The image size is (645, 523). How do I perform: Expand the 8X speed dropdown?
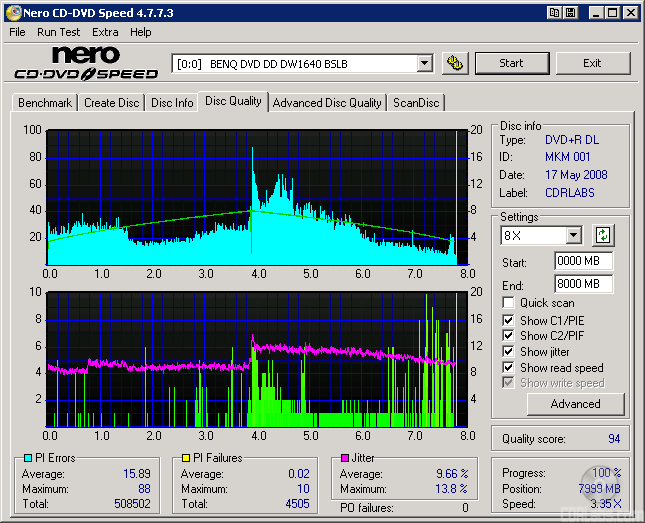coord(573,236)
